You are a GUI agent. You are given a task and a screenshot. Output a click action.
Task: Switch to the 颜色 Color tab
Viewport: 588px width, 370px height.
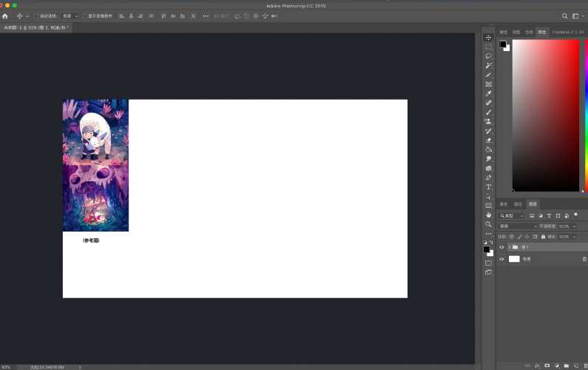[542, 33]
